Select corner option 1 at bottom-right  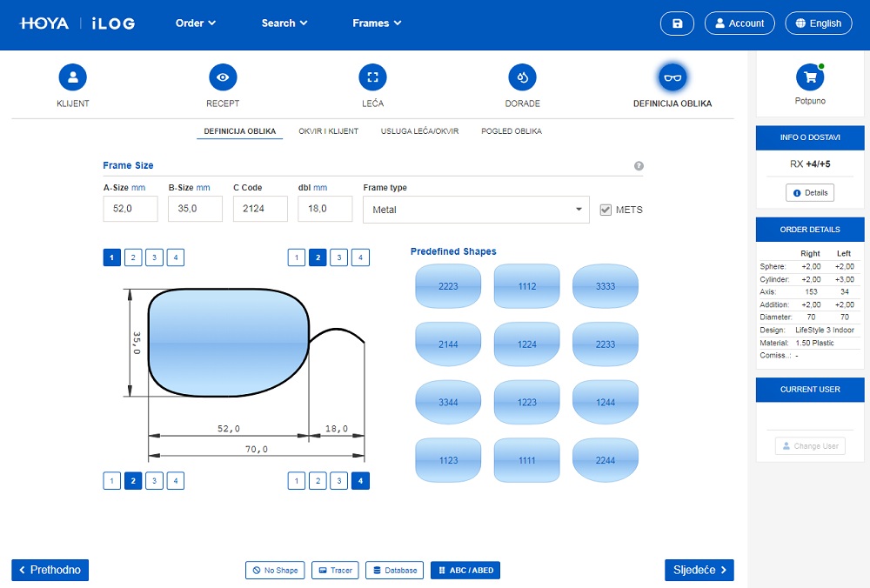click(297, 481)
